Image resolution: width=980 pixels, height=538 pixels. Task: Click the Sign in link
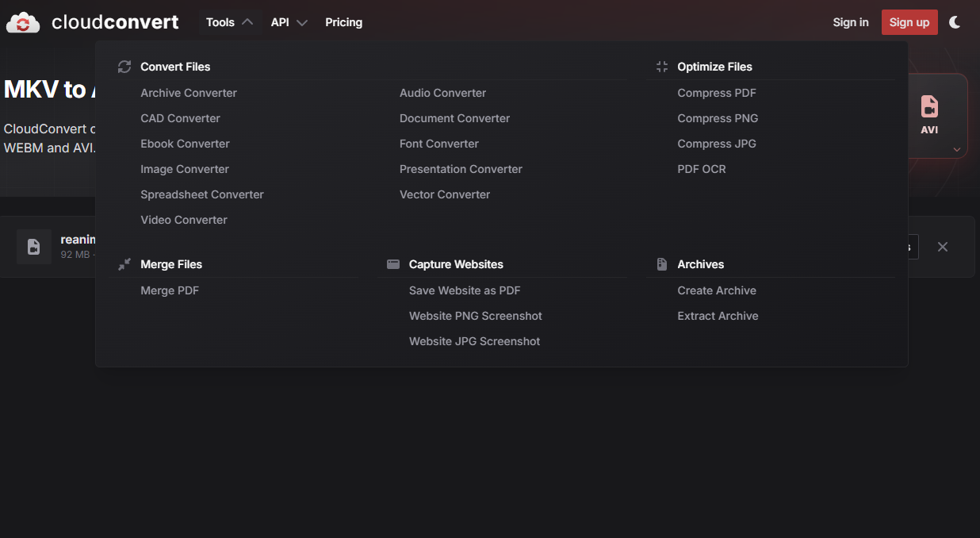pos(851,22)
